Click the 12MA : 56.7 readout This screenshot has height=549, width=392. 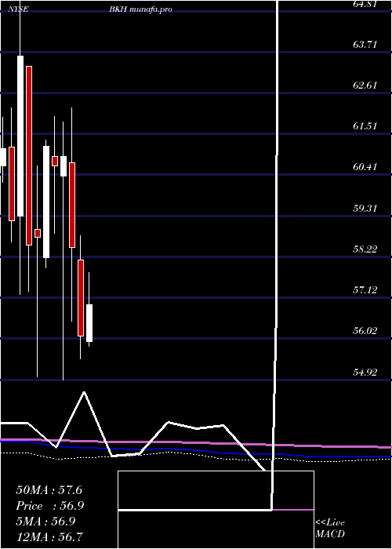(49, 536)
